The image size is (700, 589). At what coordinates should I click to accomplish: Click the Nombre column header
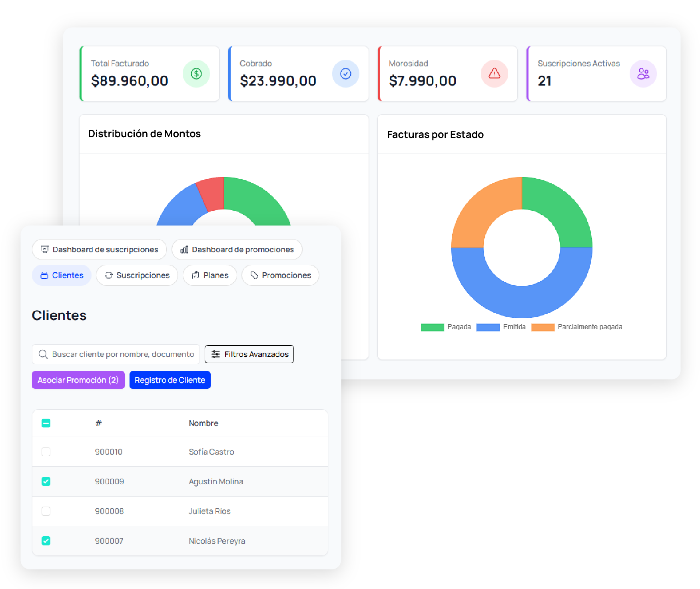point(203,423)
